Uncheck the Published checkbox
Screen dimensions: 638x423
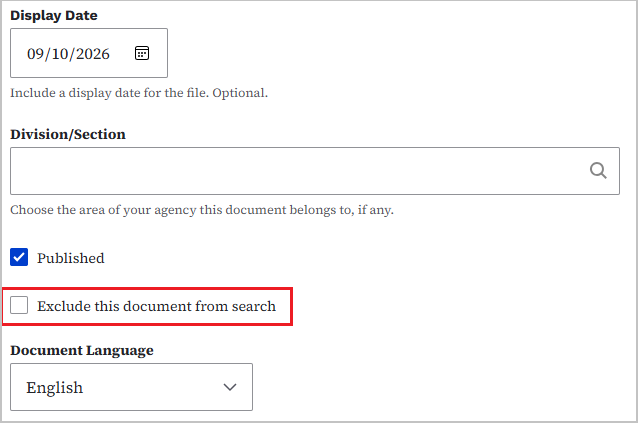tap(19, 257)
